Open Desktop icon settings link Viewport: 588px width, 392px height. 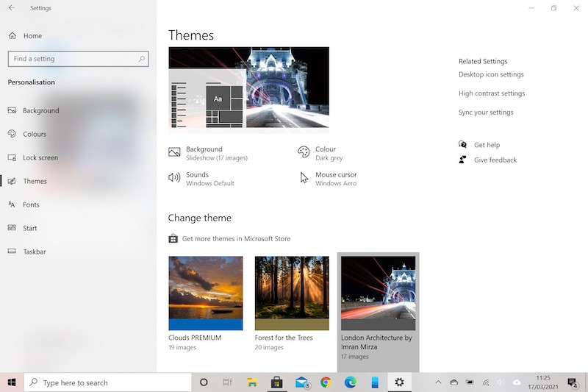tap(491, 74)
